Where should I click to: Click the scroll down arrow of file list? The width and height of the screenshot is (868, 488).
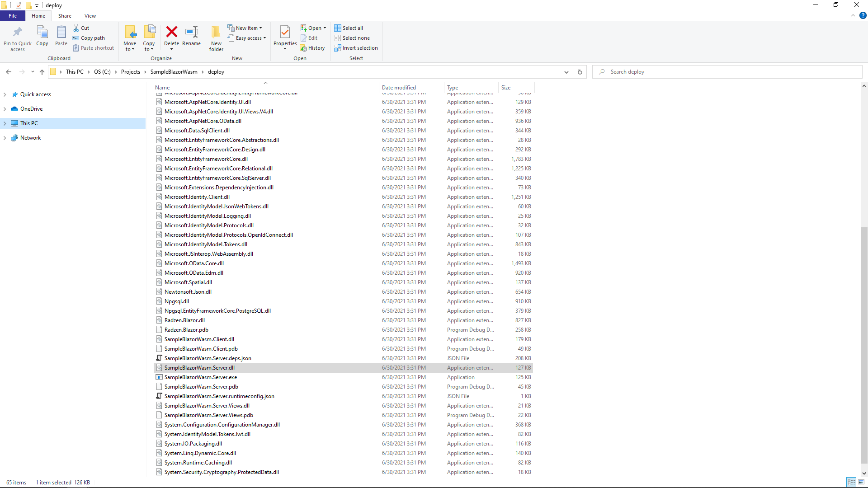864,474
